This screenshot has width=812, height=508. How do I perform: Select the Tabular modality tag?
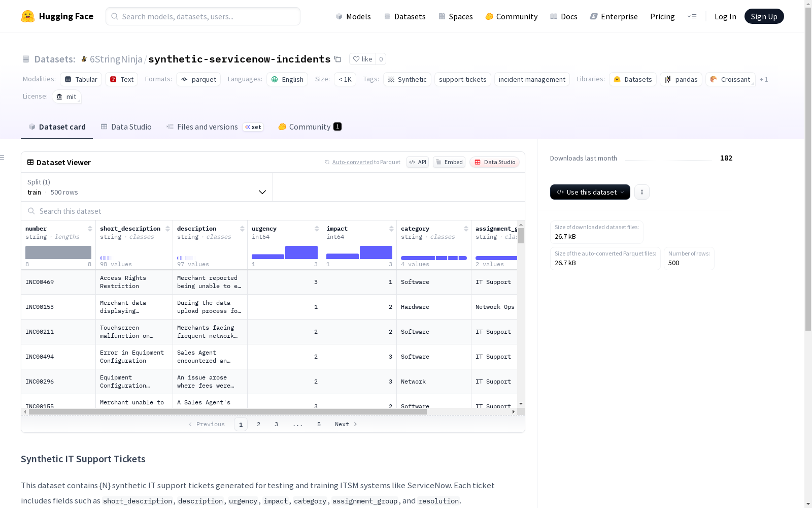[x=81, y=79]
